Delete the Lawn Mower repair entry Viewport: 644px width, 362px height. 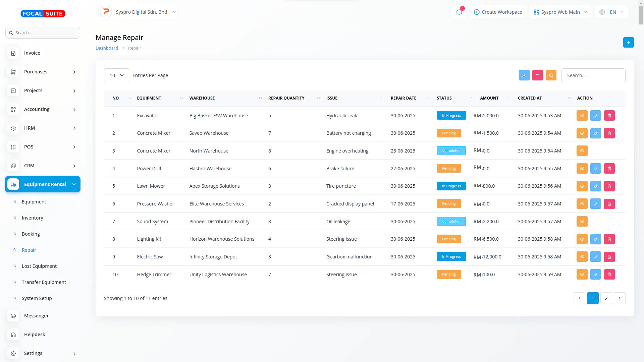[x=609, y=186]
